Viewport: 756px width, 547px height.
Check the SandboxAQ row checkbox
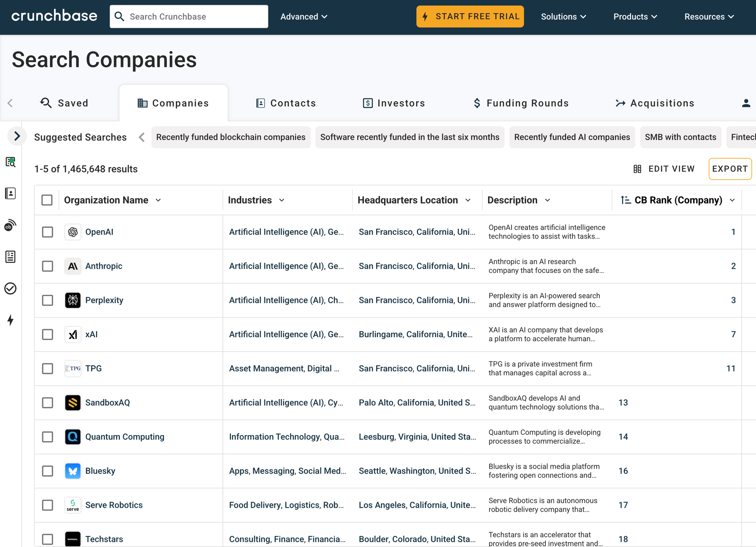[x=48, y=403]
